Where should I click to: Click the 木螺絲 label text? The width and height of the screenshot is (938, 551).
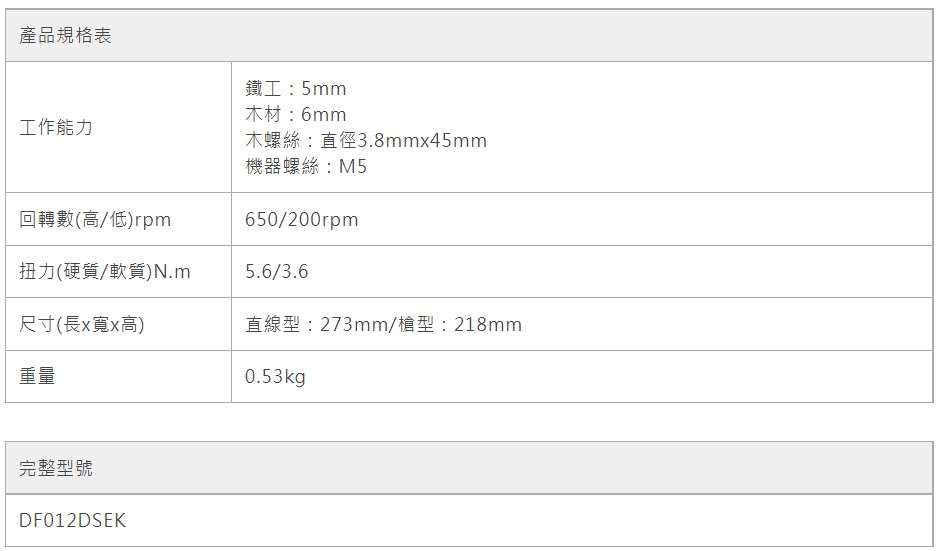pos(271,141)
